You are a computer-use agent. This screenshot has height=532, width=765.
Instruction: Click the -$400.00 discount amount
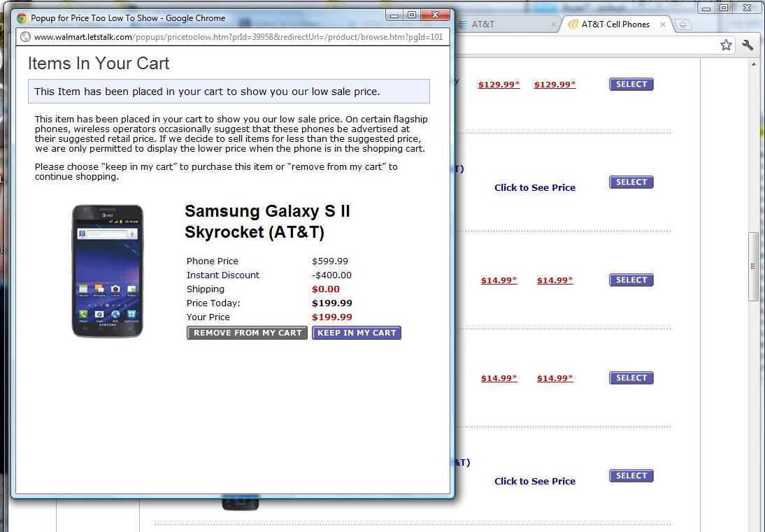click(x=331, y=275)
